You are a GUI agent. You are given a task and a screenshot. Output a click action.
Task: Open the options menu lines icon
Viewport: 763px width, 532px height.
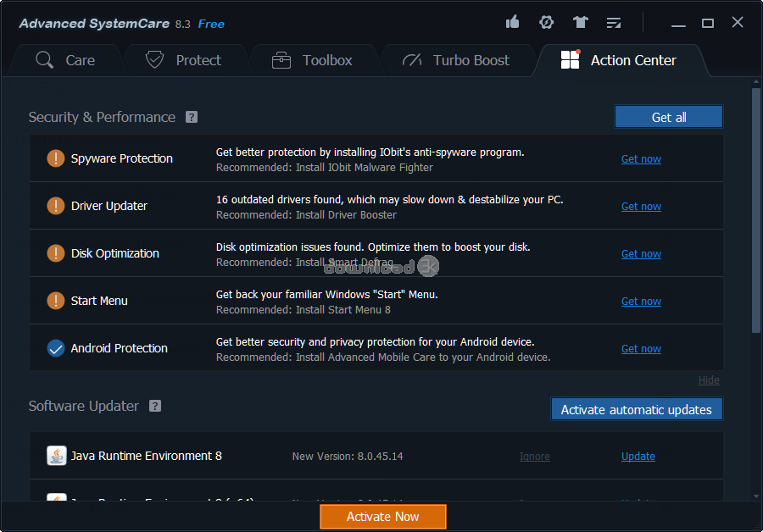click(x=614, y=22)
